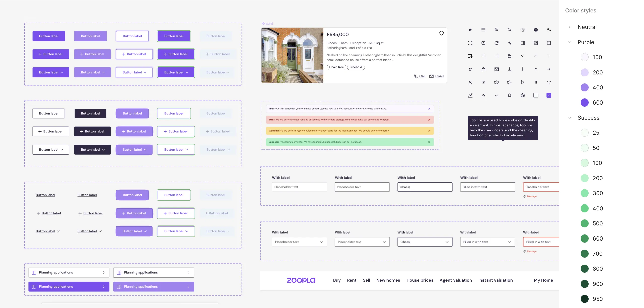The image size is (644, 308).
Task: Click the wrench tool icon
Action: (x=509, y=43)
